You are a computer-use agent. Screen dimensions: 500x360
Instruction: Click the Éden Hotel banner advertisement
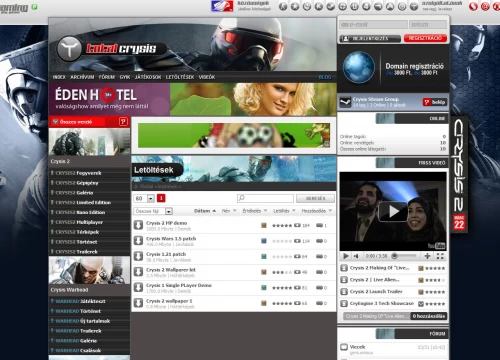[192, 99]
